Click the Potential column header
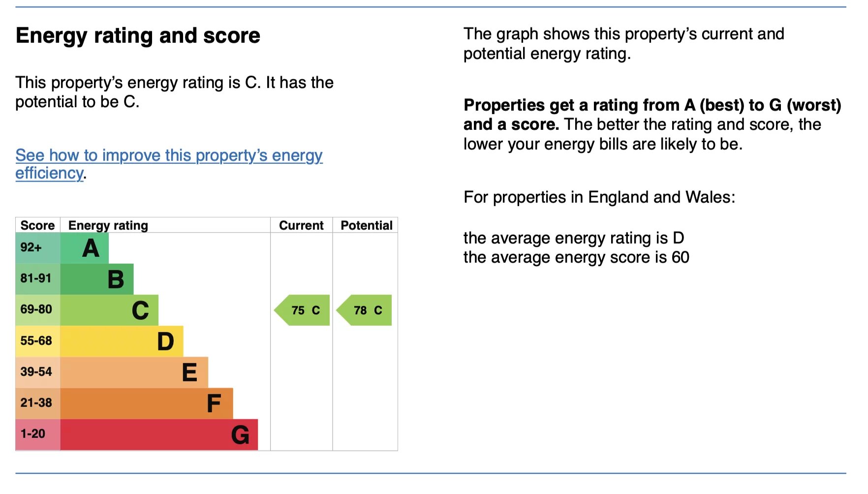Image resolution: width=868 pixels, height=494 pixels. pos(366,225)
